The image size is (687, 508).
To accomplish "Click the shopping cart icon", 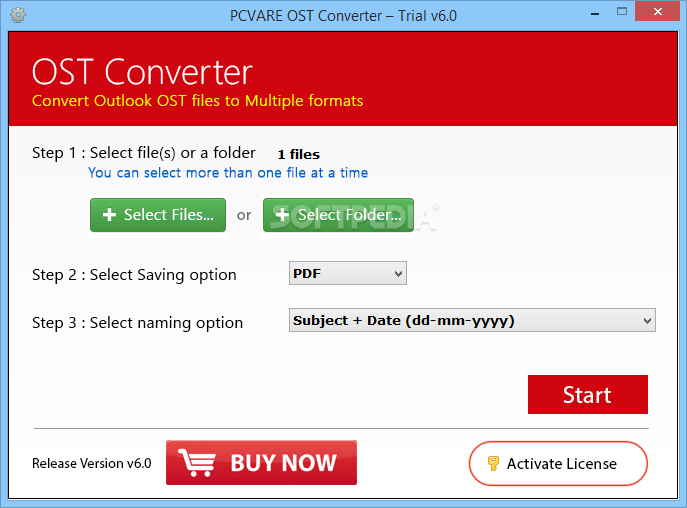I will [197, 462].
